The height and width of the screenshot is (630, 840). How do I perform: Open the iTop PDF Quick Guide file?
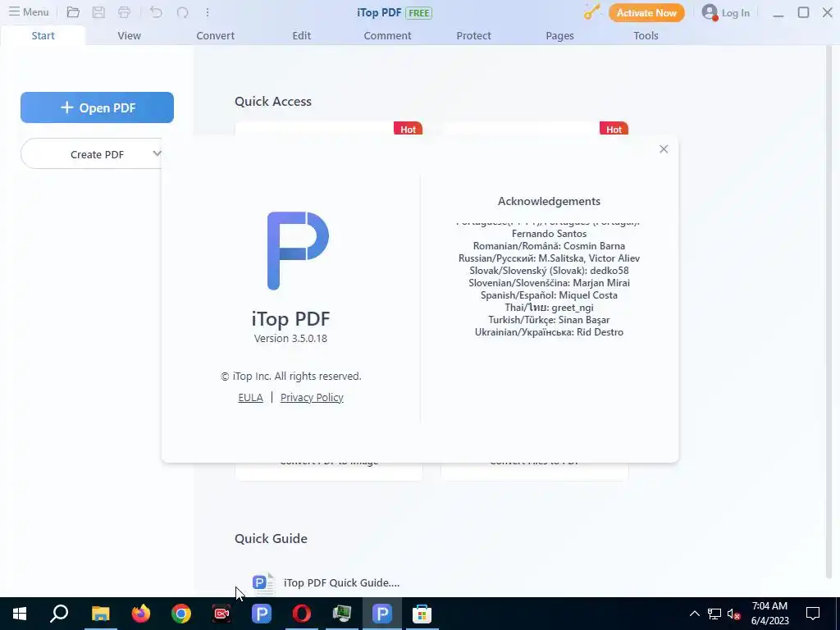click(341, 583)
